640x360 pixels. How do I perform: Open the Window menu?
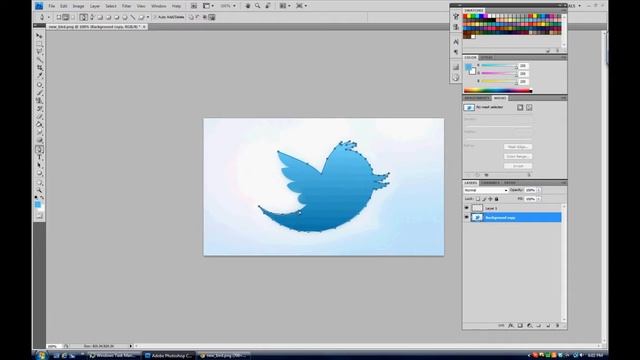click(159, 6)
